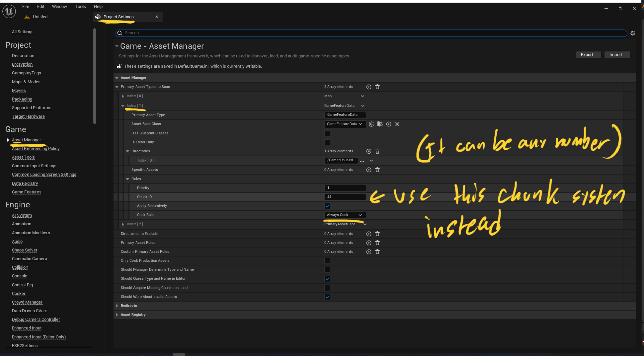Remove all elements from Primary Asset Types to Scan
The width and height of the screenshot is (644, 356).
click(x=377, y=87)
